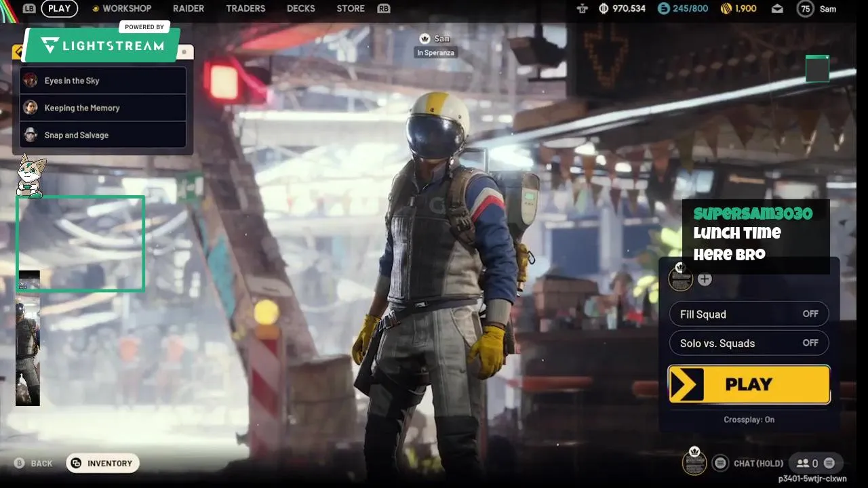The width and height of the screenshot is (868, 488).
Task: Toggle Solo vs. Squads option
Action: (749, 343)
